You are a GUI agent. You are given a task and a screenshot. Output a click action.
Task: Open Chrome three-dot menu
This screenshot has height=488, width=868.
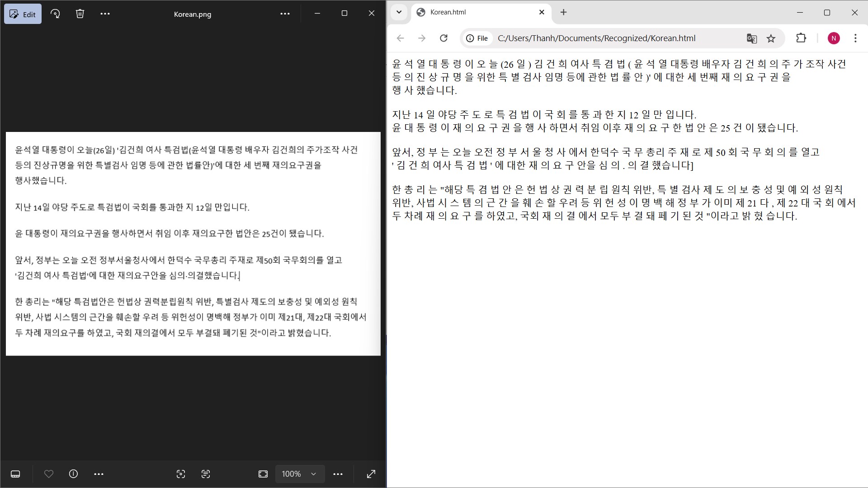click(855, 38)
